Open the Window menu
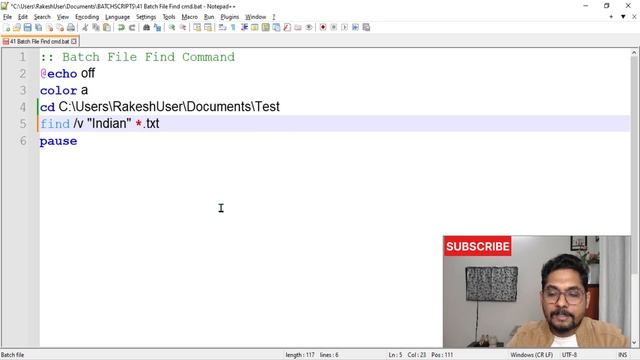Viewport: 640px width, 360px height. coord(256,17)
